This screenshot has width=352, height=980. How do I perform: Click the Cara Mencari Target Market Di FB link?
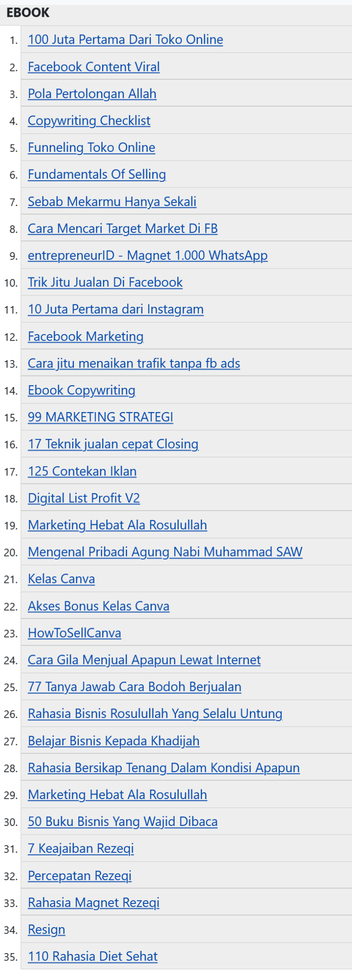(123, 228)
